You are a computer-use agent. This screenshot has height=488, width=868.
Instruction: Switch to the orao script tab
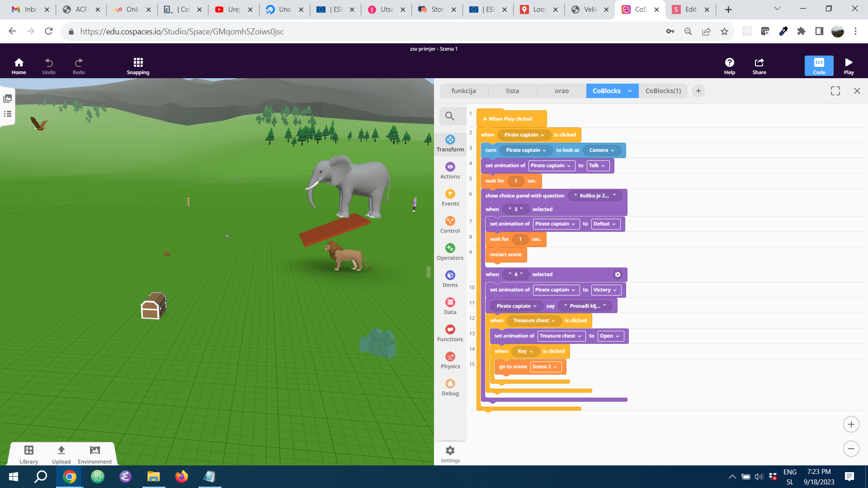point(561,91)
